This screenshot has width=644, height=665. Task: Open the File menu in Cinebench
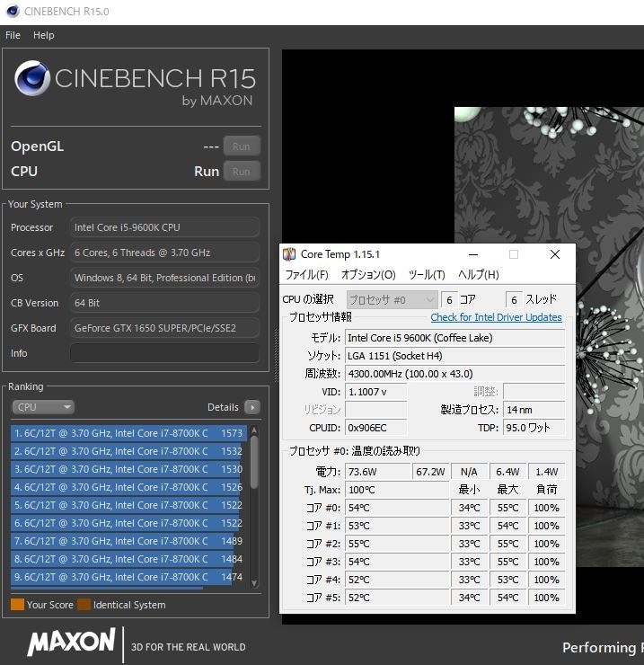[13, 35]
